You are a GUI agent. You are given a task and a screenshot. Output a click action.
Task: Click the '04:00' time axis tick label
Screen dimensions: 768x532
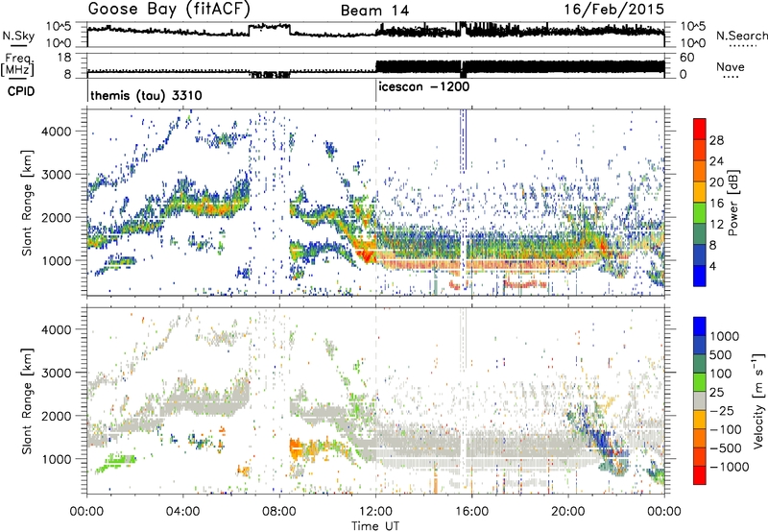tap(183, 512)
